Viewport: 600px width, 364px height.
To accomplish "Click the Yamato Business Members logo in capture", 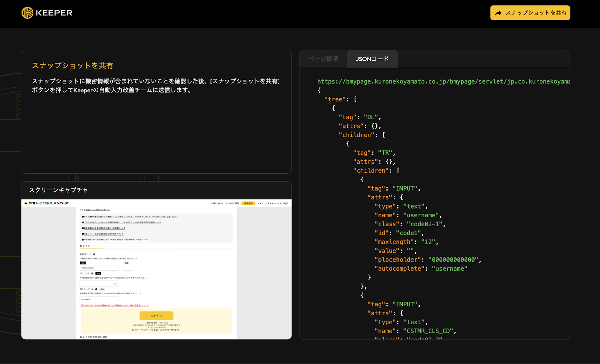I will tap(46, 203).
